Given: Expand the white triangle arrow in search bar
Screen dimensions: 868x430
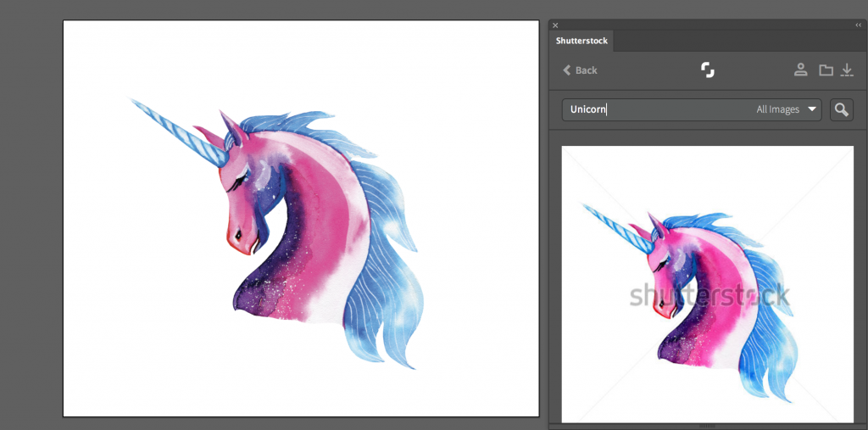Looking at the screenshot, I should point(812,109).
